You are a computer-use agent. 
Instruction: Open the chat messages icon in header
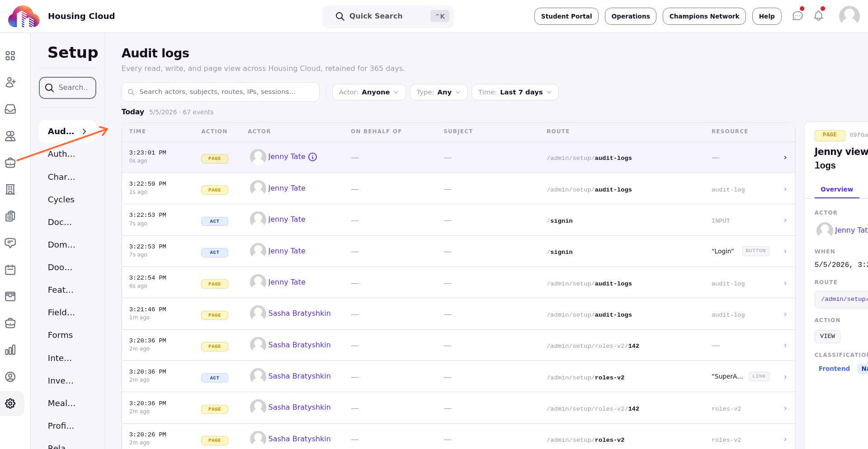[x=797, y=16]
